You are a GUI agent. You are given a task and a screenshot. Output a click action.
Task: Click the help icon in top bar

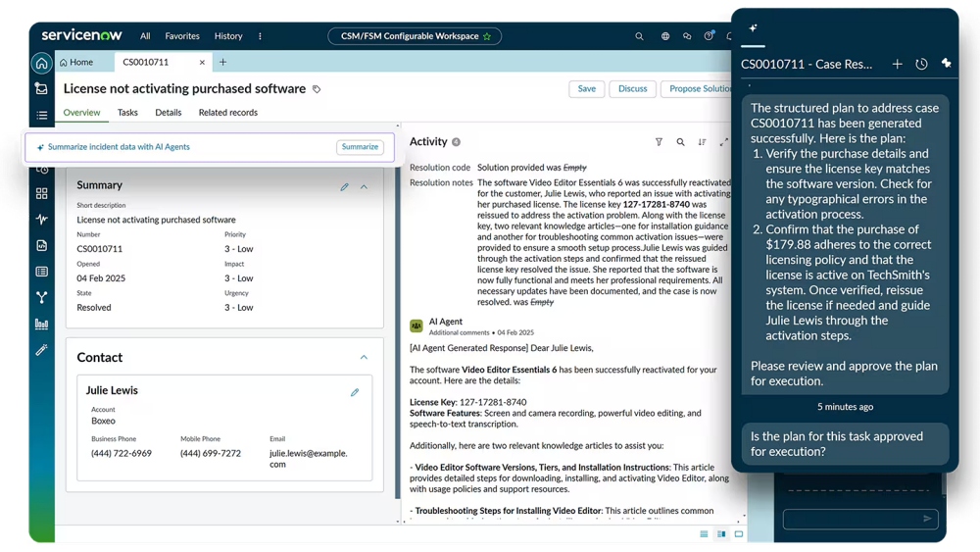click(709, 35)
